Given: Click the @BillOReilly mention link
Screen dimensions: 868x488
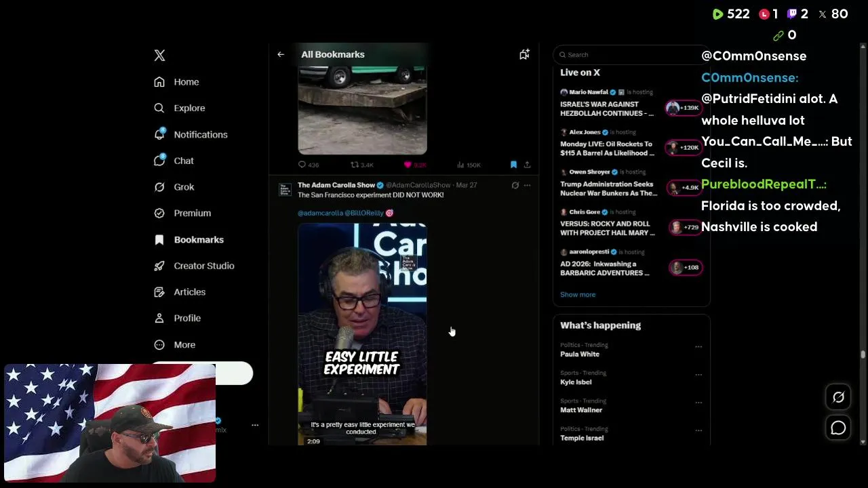Looking at the screenshot, I should coord(364,213).
